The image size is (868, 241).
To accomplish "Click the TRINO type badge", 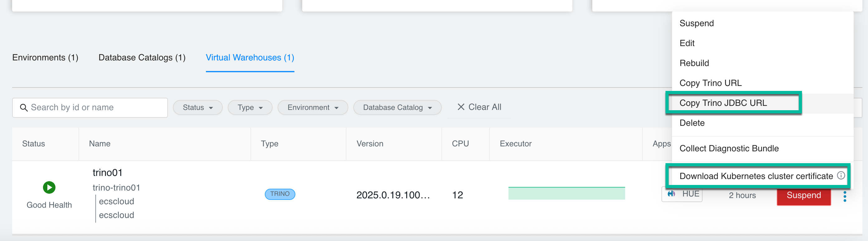I will point(280,194).
